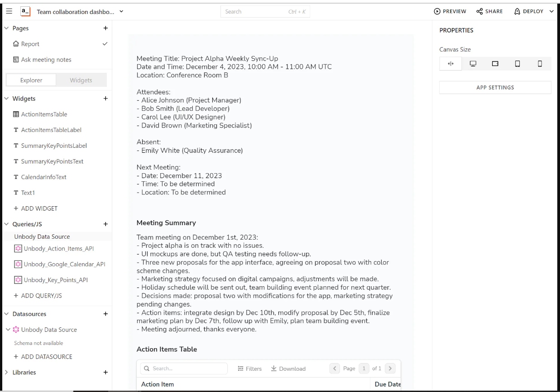560x392 pixels.
Task: Click the Ask meeting notes page icon
Action: pyautogui.click(x=16, y=60)
